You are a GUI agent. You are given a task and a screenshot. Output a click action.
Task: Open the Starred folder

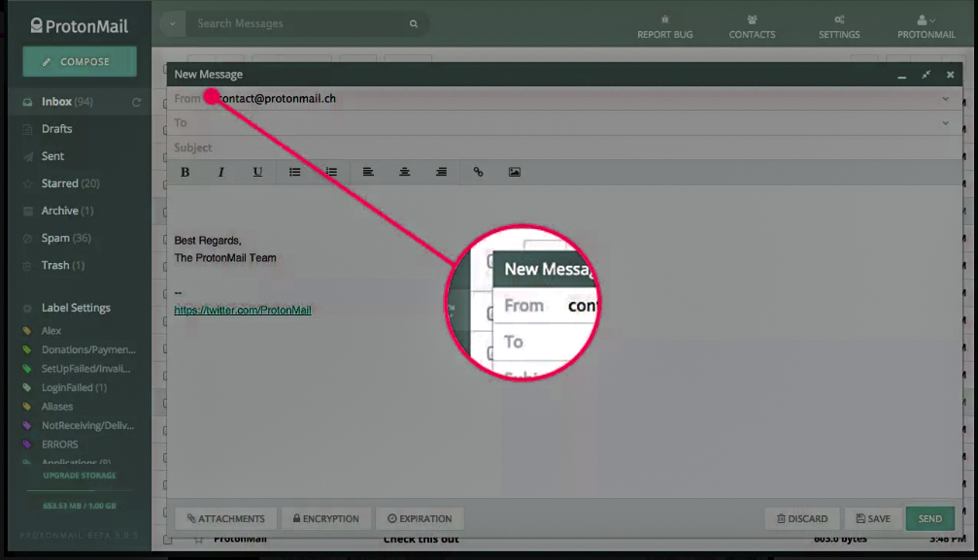click(x=70, y=183)
